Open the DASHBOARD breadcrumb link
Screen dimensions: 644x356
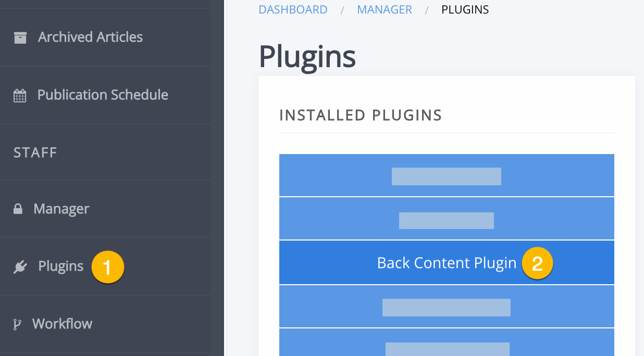pos(293,9)
